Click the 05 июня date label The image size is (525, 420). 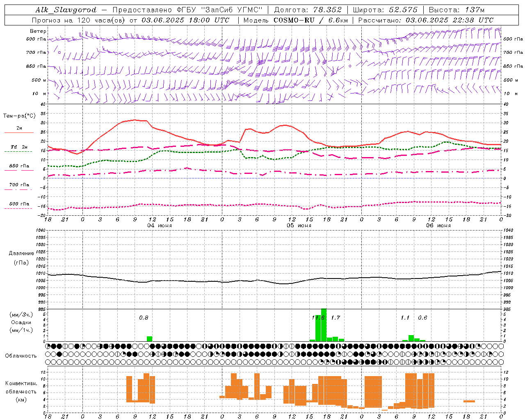point(299,225)
